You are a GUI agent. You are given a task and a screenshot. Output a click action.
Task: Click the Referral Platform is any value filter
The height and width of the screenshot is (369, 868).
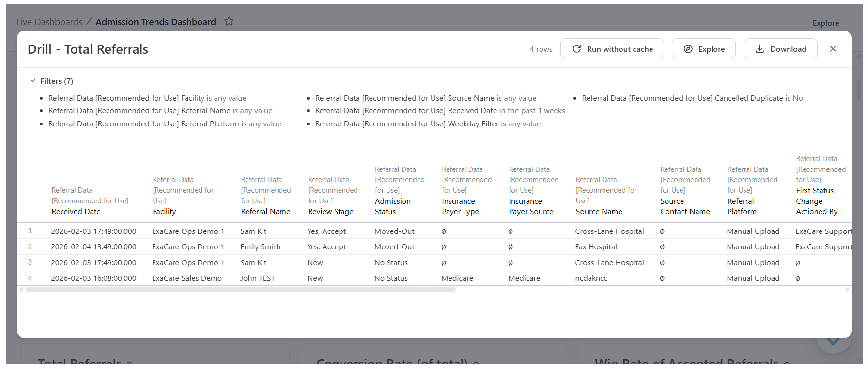tap(165, 124)
